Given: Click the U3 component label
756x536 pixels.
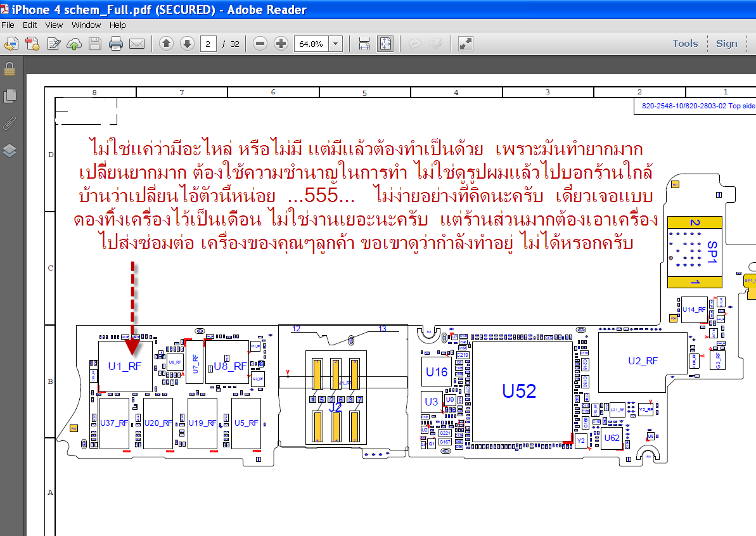Looking at the screenshot, I should (x=431, y=402).
